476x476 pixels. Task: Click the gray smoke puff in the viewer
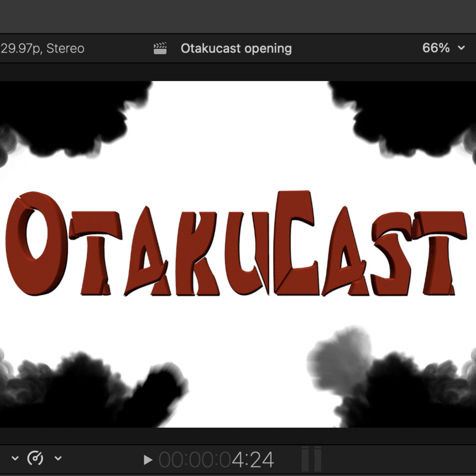[x=340, y=357]
